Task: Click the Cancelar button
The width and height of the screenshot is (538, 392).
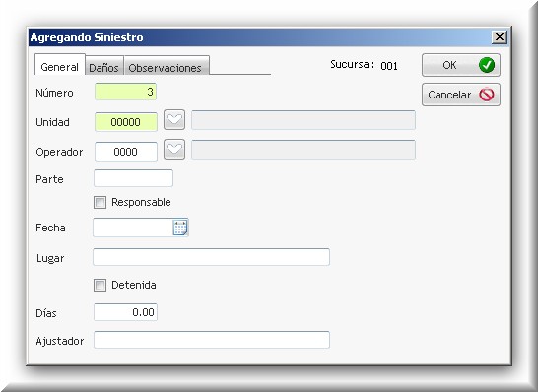Action: click(x=461, y=95)
